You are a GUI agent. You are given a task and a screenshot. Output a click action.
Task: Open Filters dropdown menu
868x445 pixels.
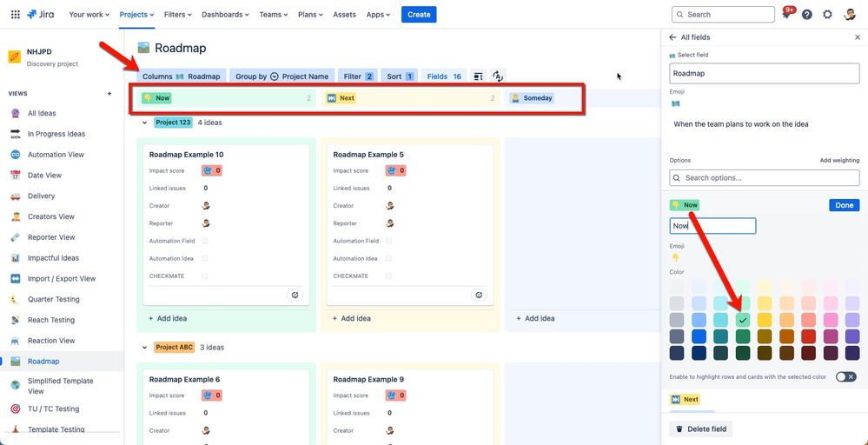point(178,15)
